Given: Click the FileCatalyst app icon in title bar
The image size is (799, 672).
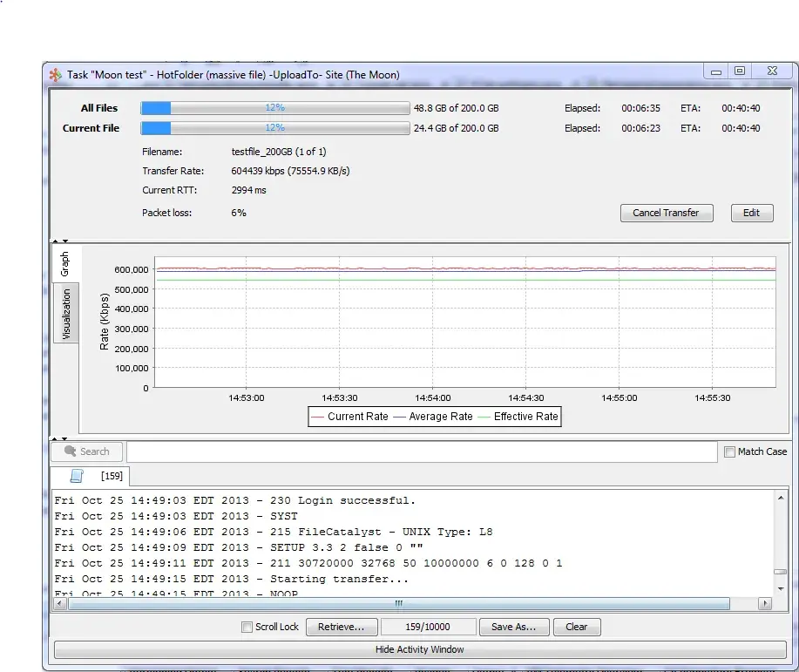Looking at the screenshot, I should [55, 75].
